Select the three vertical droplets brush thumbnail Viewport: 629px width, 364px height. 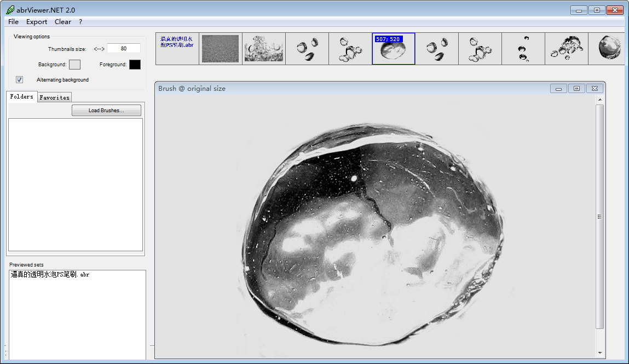[x=523, y=49]
